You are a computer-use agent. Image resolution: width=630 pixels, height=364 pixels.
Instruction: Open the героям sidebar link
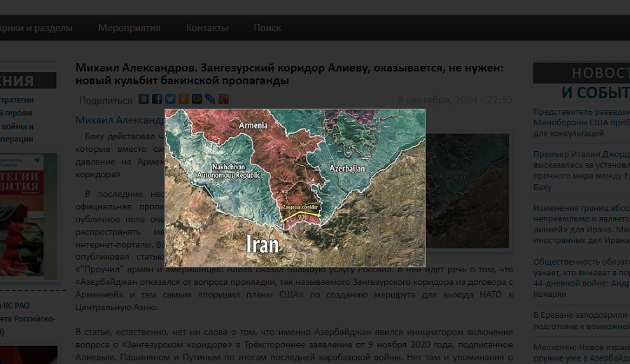point(16,113)
